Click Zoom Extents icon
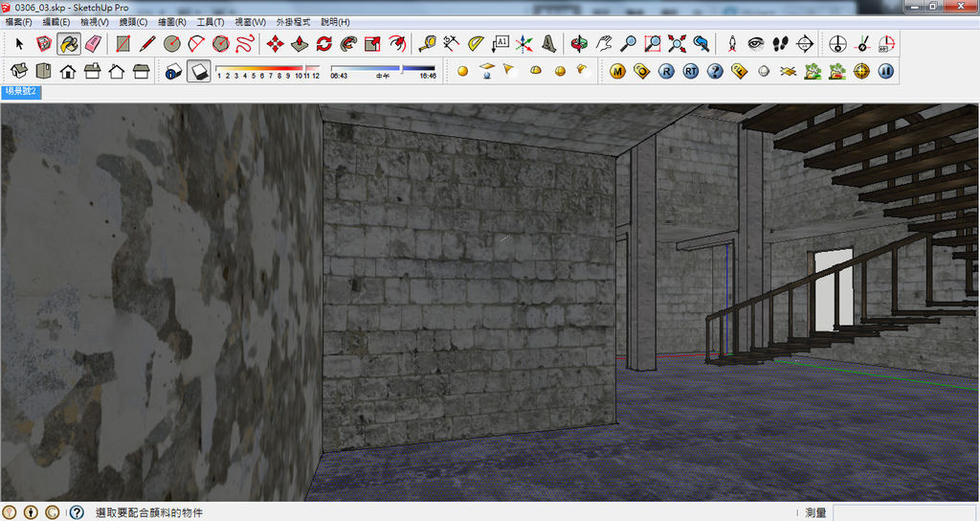 (x=677, y=44)
